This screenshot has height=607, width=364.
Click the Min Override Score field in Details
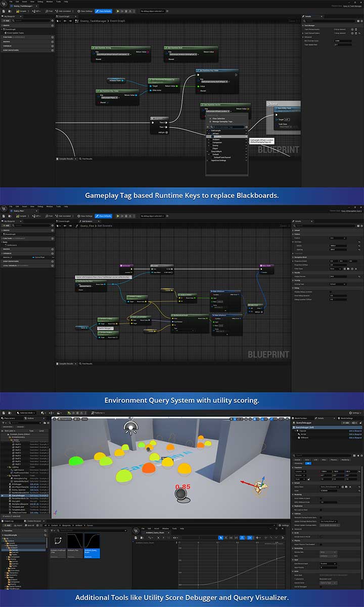[344, 40]
